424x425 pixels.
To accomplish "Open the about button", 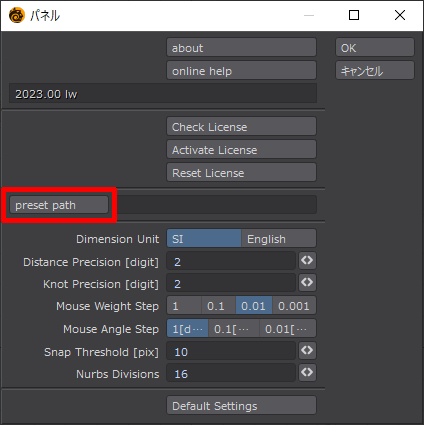I will (241, 47).
